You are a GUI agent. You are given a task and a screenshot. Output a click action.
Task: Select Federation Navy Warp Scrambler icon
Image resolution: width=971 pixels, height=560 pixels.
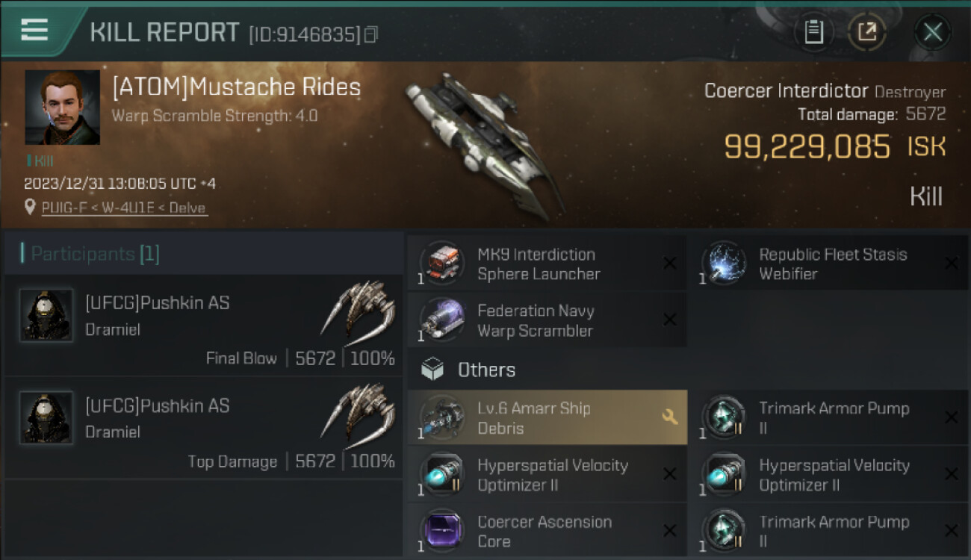(x=441, y=320)
